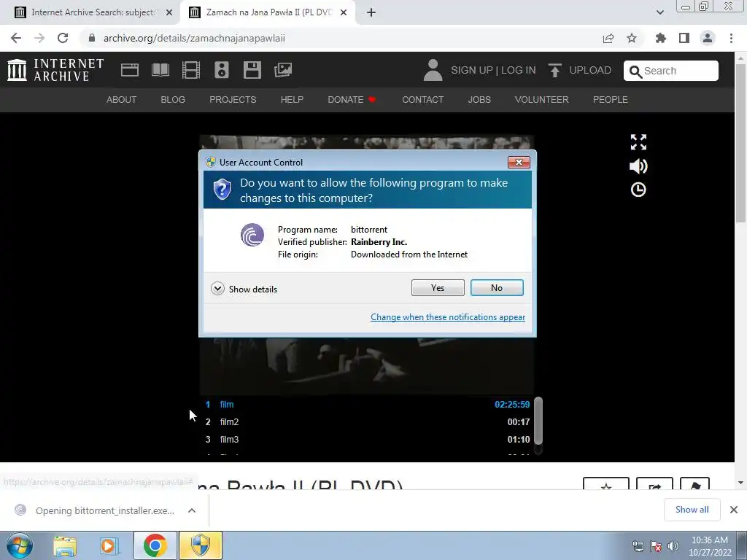The image size is (747, 560).
Task: Click the playlist scrollbar thumb
Action: coord(538,421)
